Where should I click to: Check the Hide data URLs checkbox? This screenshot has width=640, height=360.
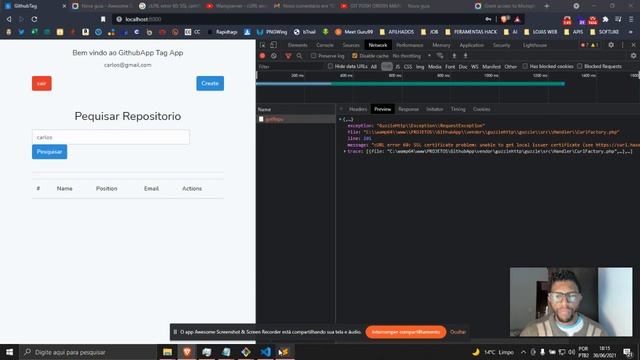330,66
